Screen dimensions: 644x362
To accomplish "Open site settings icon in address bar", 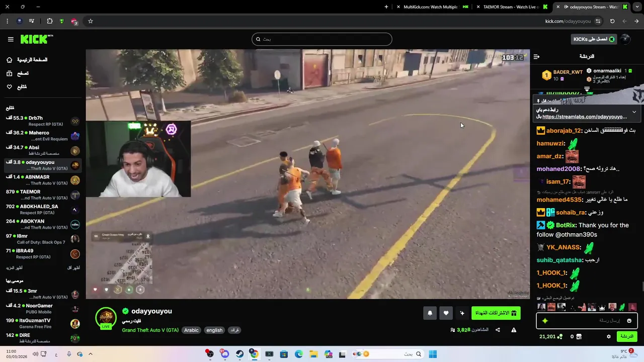I will pyautogui.click(x=598, y=21).
